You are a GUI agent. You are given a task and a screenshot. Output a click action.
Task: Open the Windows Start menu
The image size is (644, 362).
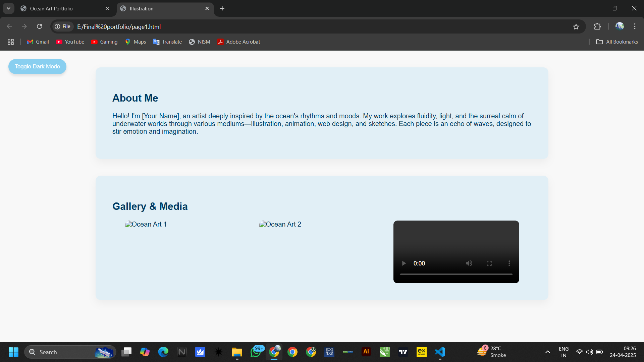tap(13, 352)
